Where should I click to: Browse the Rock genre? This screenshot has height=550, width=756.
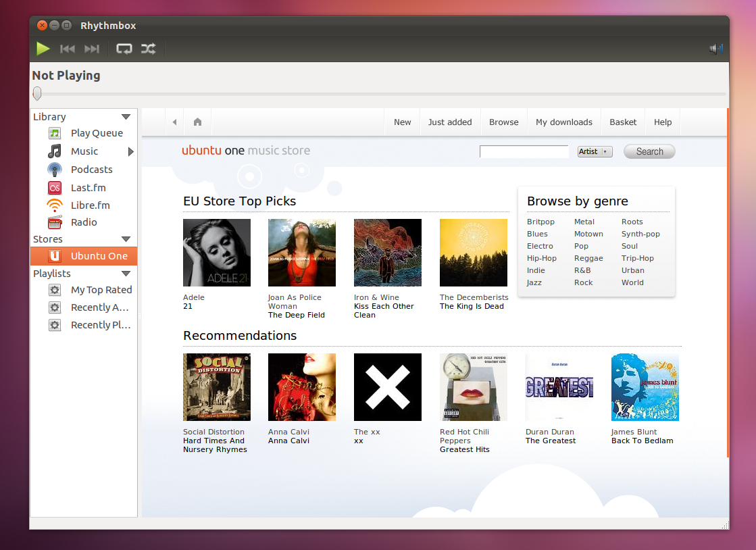click(584, 282)
